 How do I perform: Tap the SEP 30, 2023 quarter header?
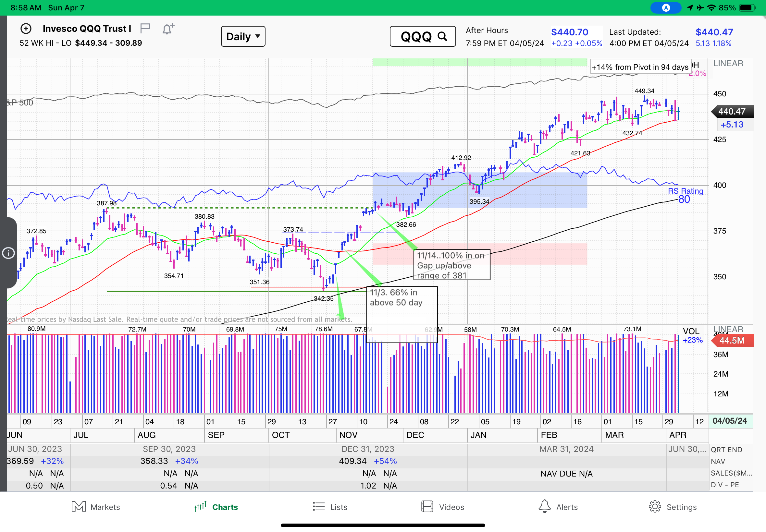coord(169,449)
